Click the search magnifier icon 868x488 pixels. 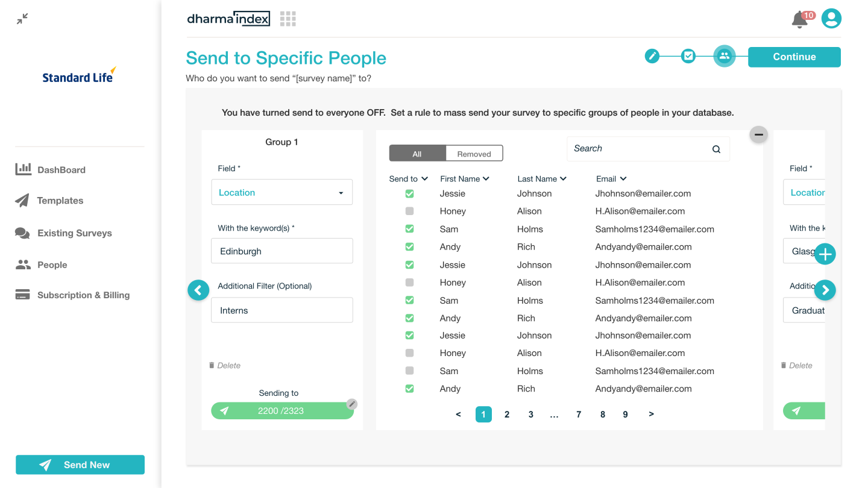click(716, 149)
